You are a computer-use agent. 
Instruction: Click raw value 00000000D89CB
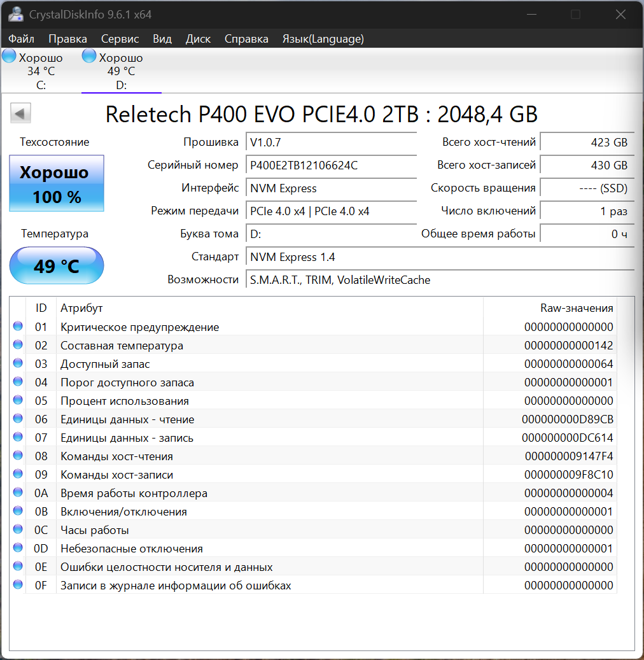point(568,419)
